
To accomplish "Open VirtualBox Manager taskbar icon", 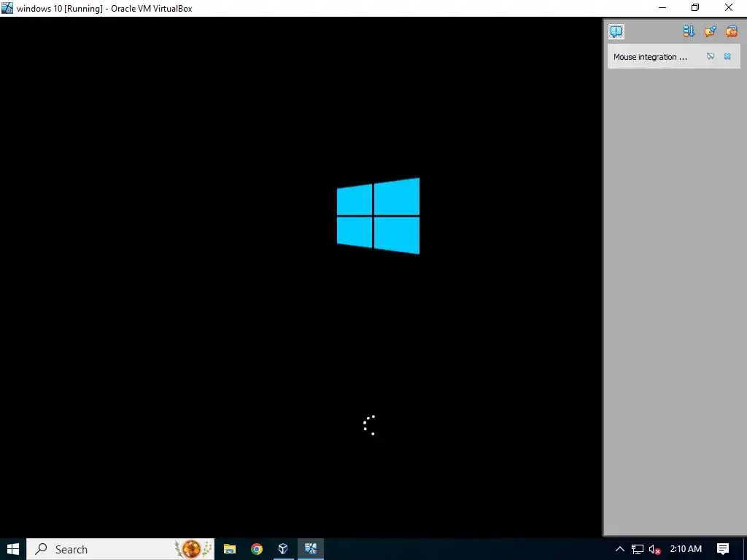I will (x=284, y=549).
